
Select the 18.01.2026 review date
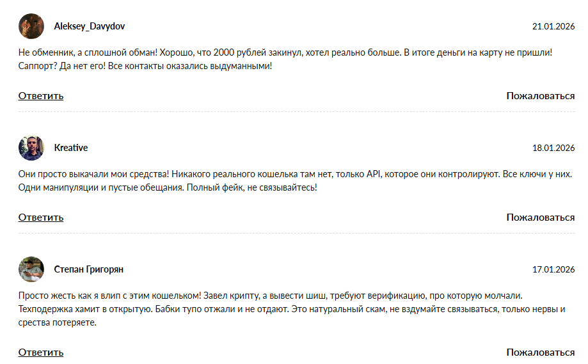tap(553, 148)
